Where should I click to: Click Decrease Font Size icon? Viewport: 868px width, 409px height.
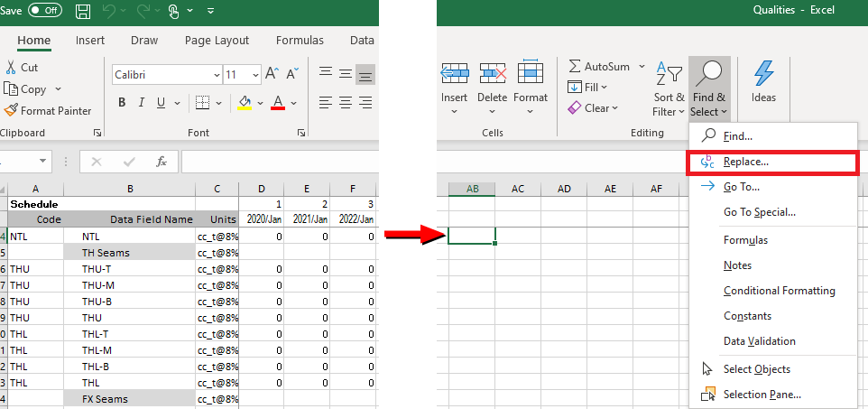pos(291,74)
